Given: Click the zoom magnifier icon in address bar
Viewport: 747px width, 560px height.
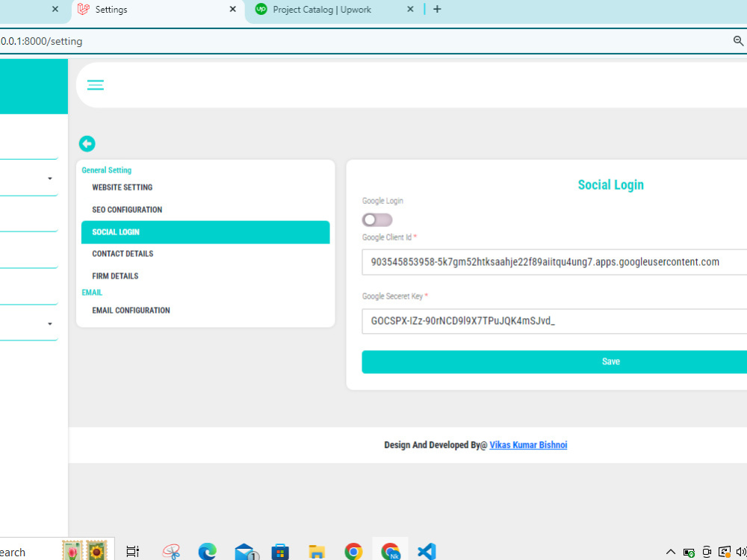Looking at the screenshot, I should pos(738,41).
